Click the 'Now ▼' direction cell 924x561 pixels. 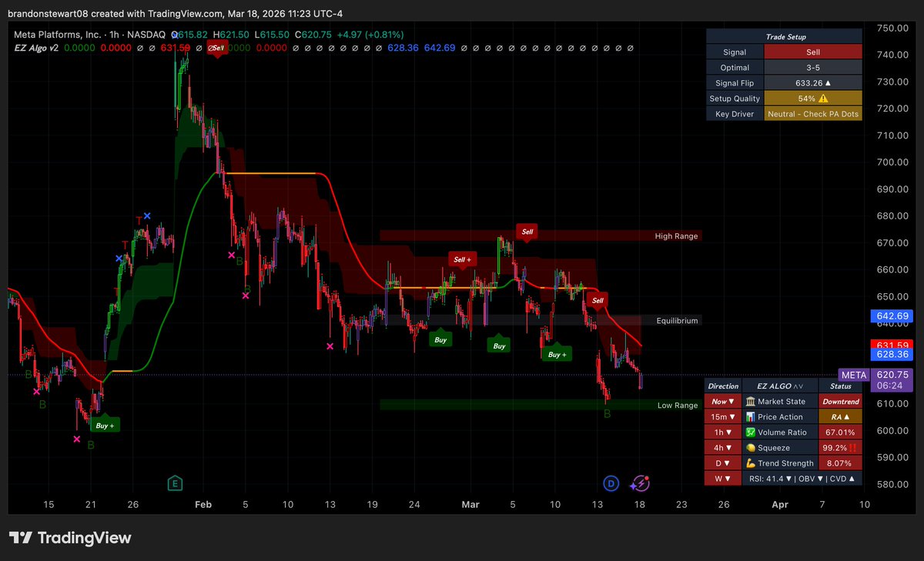coord(723,402)
